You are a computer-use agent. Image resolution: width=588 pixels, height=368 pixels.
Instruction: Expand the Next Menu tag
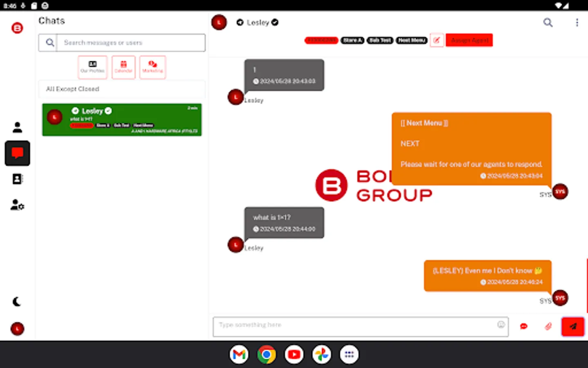click(412, 40)
